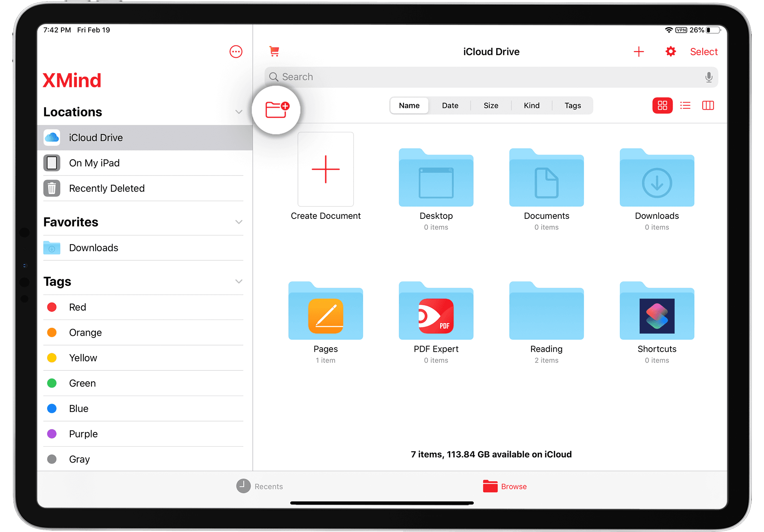Filter by the Green tag
Viewport: 764px width, 532px height.
tap(145, 383)
